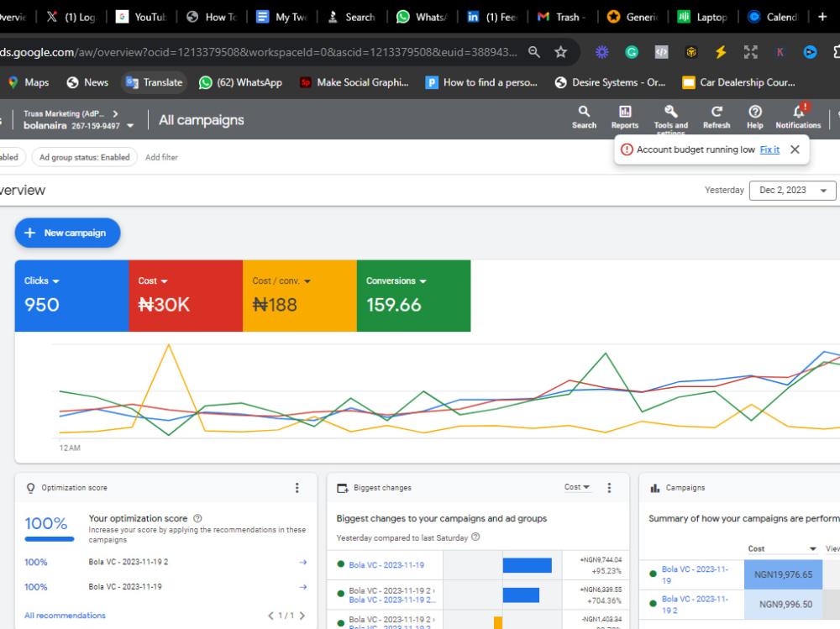Open News bookmark

(x=88, y=82)
